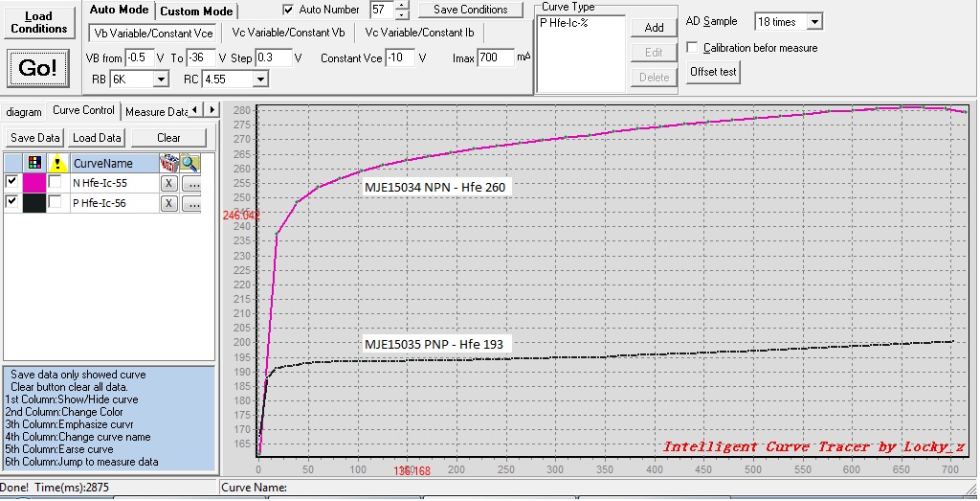Decrease Auto Number with the down spinner
The height and width of the screenshot is (501, 980).
402,14
